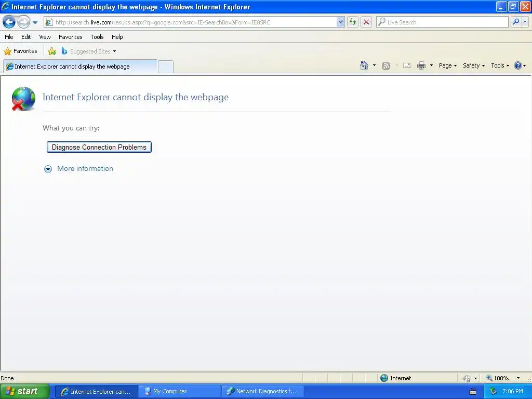
Task: Click the Forward navigation arrow
Action: [23, 22]
